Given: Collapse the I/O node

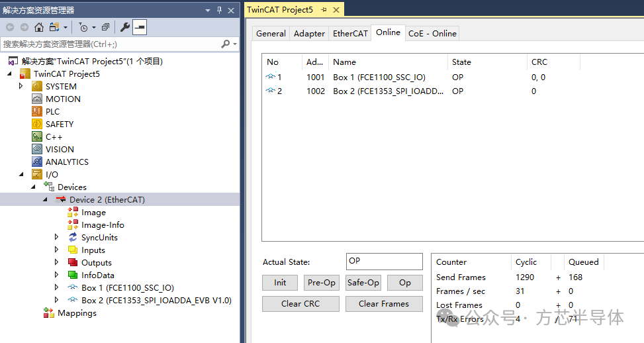Looking at the screenshot, I should coord(22,175).
